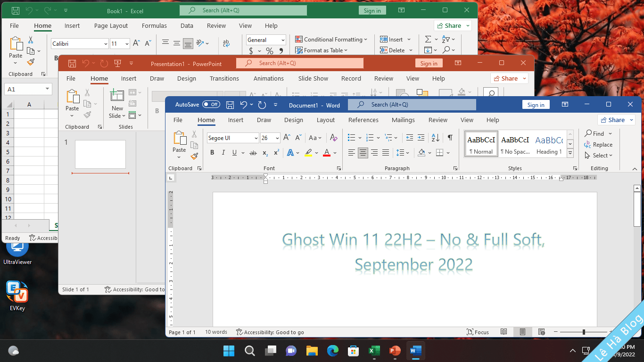
Task: Toggle Focus mode in Word status bar
Action: pos(478,332)
